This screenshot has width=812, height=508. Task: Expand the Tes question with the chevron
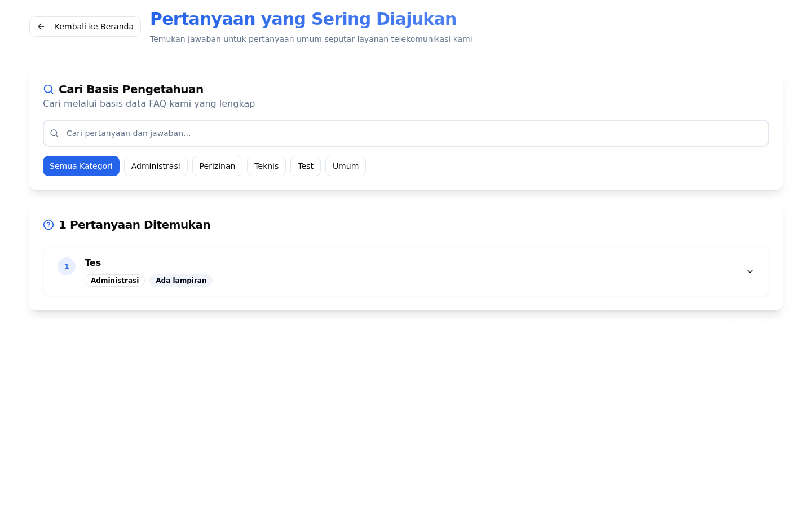(x=750, y=271)
